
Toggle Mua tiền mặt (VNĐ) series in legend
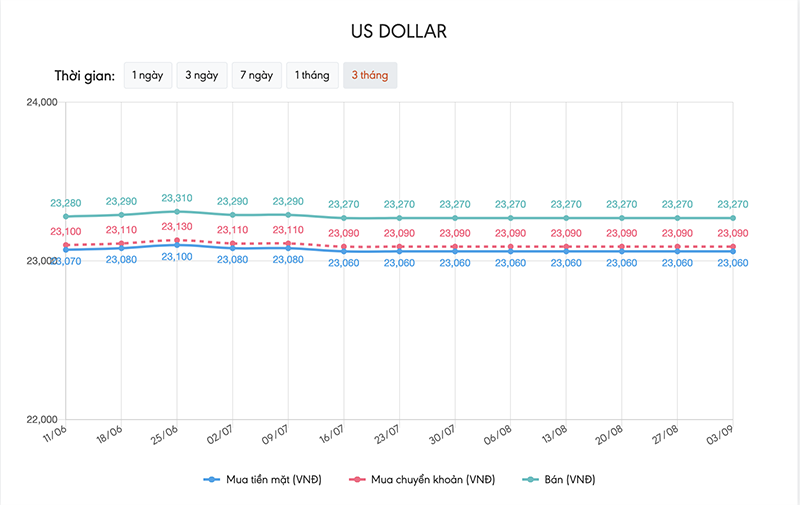[x=257, y=480]
